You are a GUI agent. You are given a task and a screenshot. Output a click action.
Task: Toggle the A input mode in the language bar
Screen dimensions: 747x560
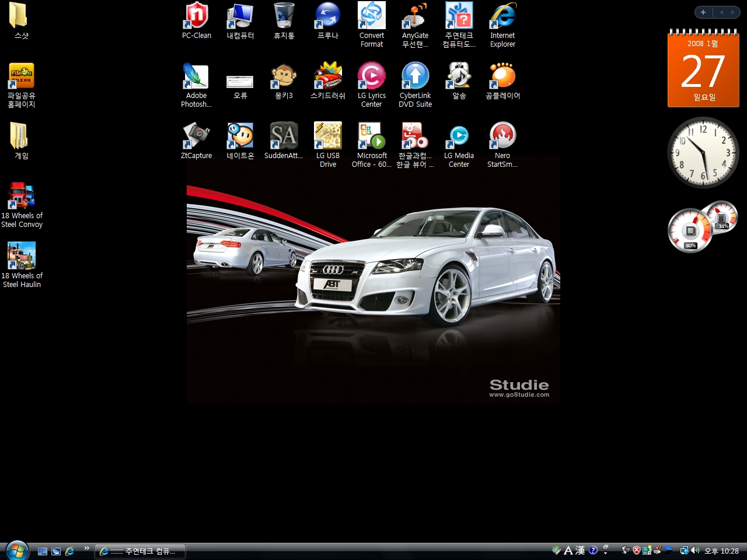568,550
